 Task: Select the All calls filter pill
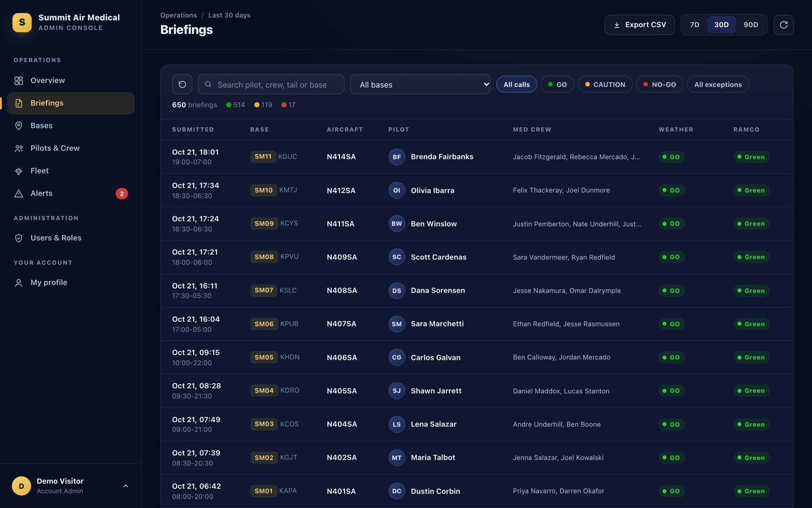516,84
